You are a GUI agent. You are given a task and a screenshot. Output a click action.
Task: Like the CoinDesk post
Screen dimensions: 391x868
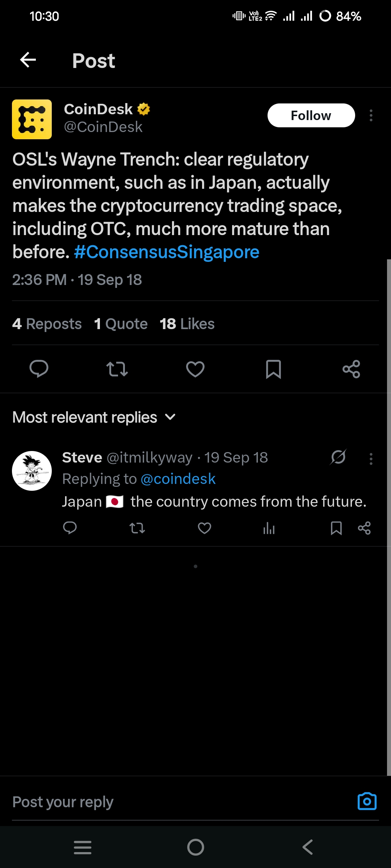195,369
